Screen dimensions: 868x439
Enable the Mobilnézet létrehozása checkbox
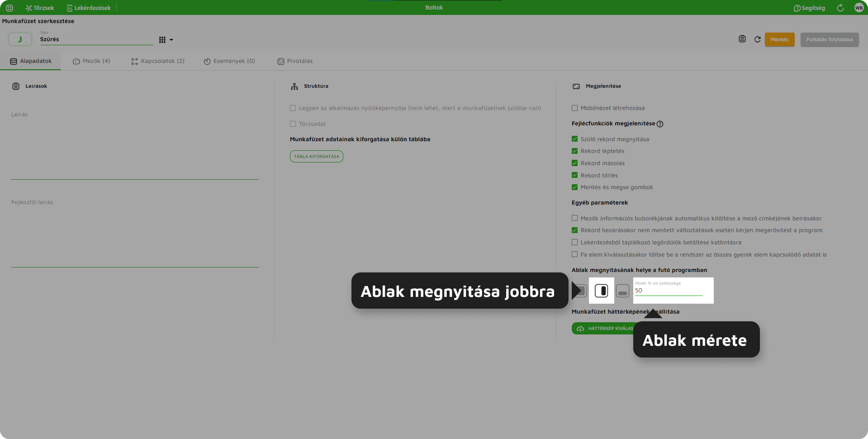574,108
